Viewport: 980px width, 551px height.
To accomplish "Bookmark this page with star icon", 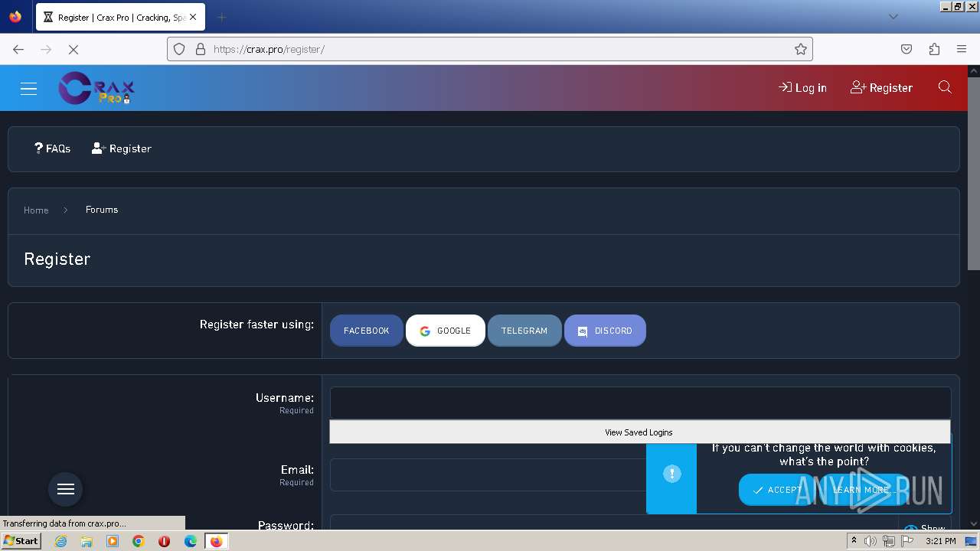I will (801, 49).
